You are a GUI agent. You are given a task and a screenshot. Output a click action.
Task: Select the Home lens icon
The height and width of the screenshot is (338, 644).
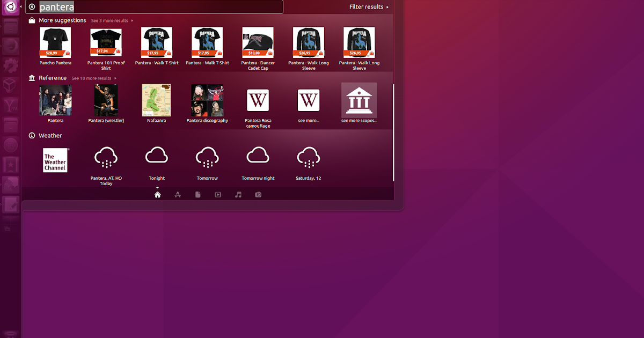(x=157, y=194)
